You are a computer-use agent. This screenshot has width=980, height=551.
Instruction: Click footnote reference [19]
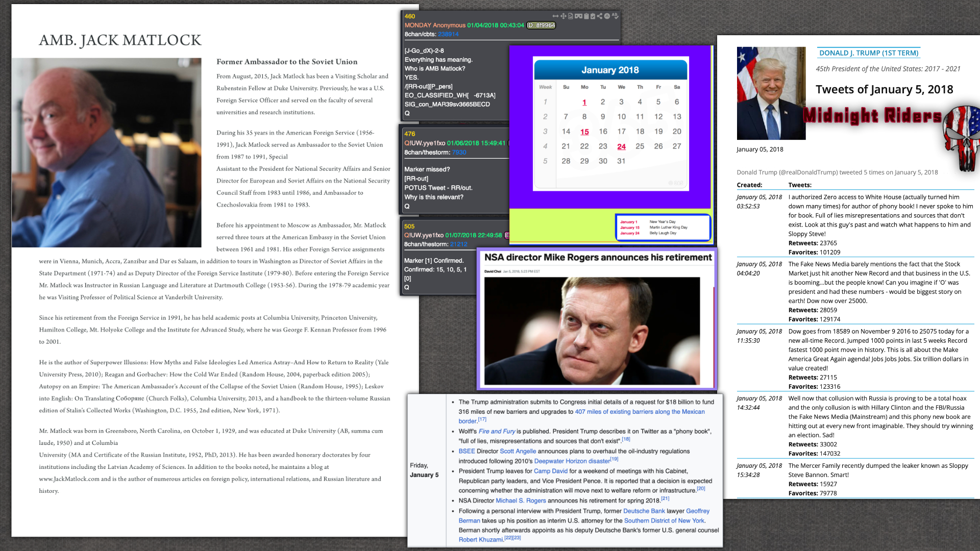click(x=614, y=459)
